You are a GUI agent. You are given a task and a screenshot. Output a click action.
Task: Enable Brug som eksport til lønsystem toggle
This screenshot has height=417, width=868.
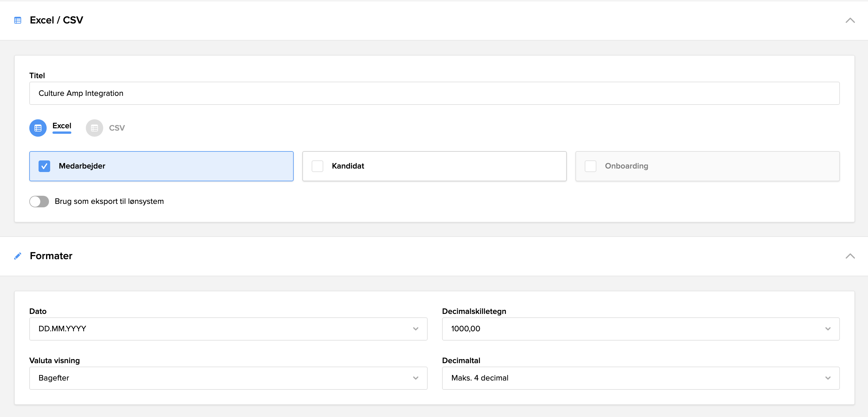point(39,202)
